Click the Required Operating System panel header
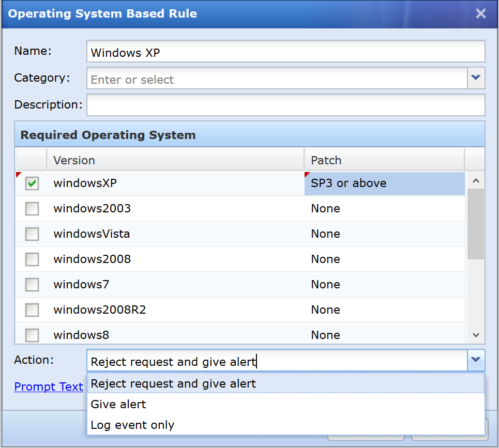Image resolution: width=499 pixels, height=448 pixels. (250, 134)
